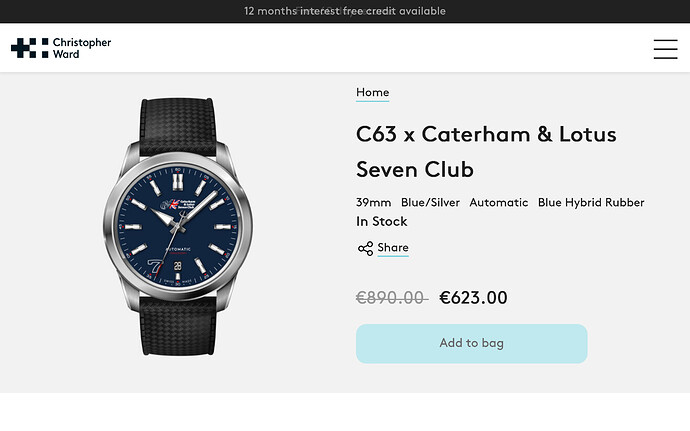Click the blue watch dial face
690x431 pixels.
pos(178,227)
